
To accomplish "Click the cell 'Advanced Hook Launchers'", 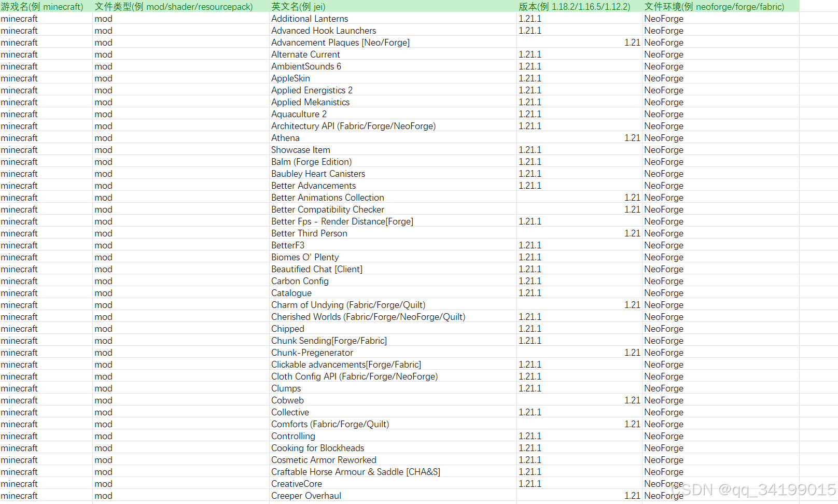I will coord(393,31).
